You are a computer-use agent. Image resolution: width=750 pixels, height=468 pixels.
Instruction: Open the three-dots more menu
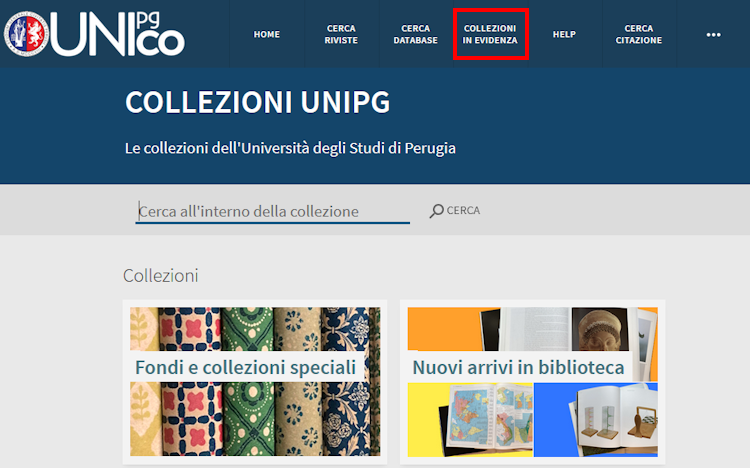(x=713, y=34)
